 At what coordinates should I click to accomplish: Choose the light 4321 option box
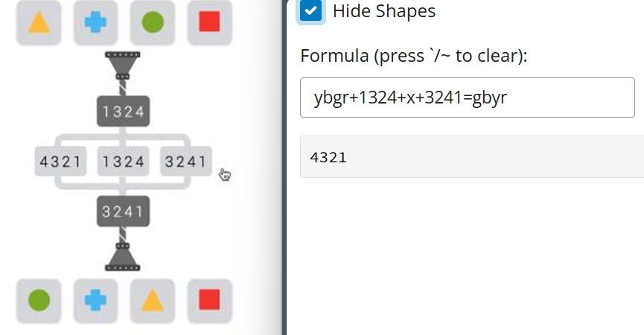coord(60,162)
